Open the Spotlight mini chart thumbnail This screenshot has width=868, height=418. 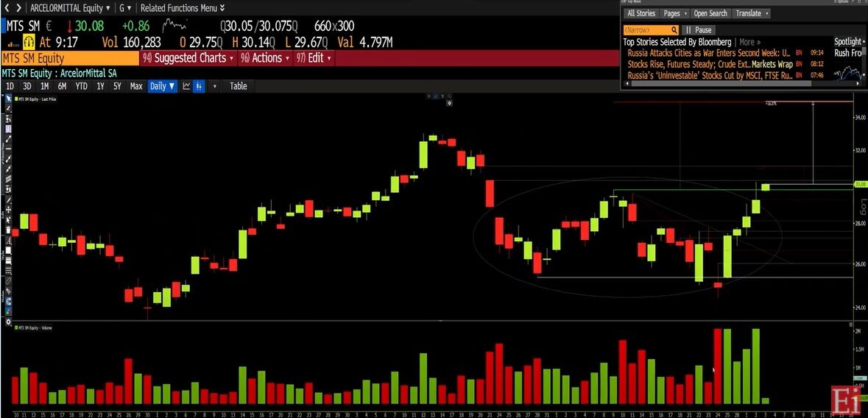(x=848, y=71)
